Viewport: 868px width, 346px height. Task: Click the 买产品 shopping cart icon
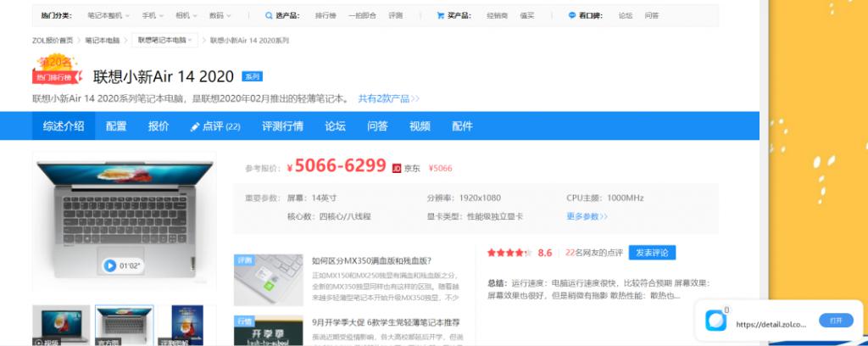point(441,15)
